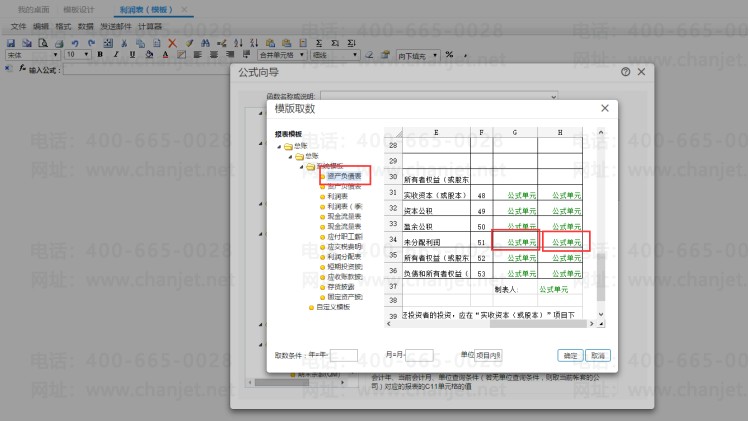The width and height of the screenshot is (749, 421).
Task: Center align text via toolbar
Action: click(x=214, y=54)
